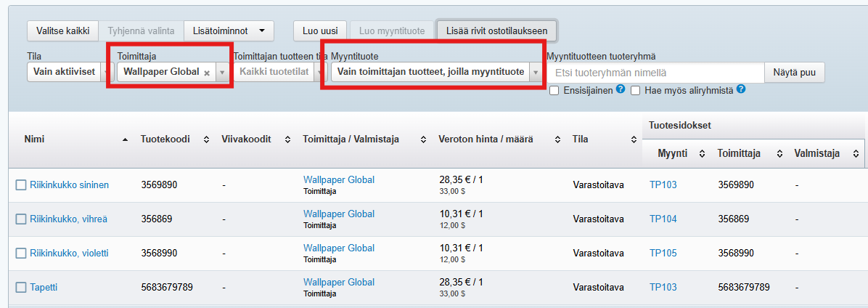Click the help icon next to Ensisijainen
The width and height of the screenshot is (868, 308).
(x=621, y=90)
